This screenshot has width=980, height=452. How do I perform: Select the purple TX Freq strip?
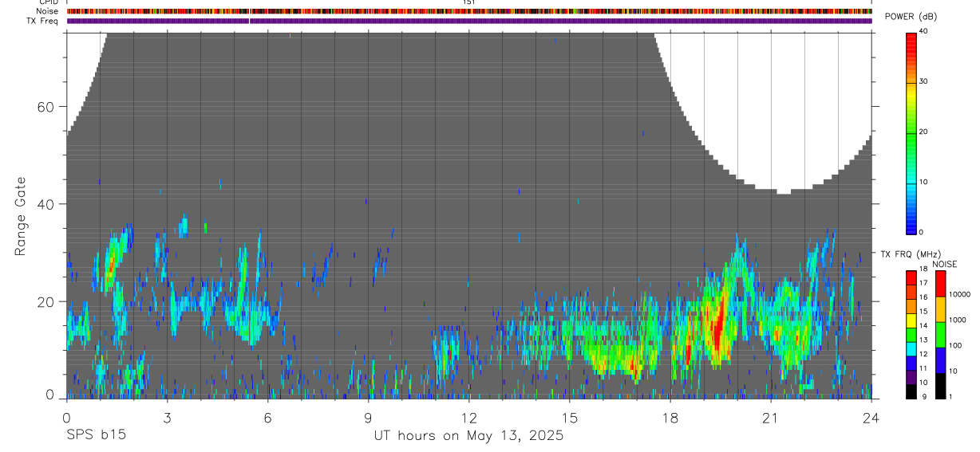[469, 21]
